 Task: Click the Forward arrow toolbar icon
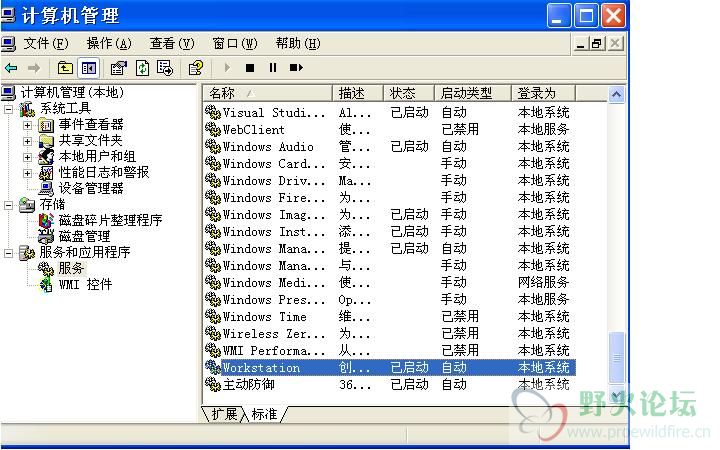pos(34,68)
